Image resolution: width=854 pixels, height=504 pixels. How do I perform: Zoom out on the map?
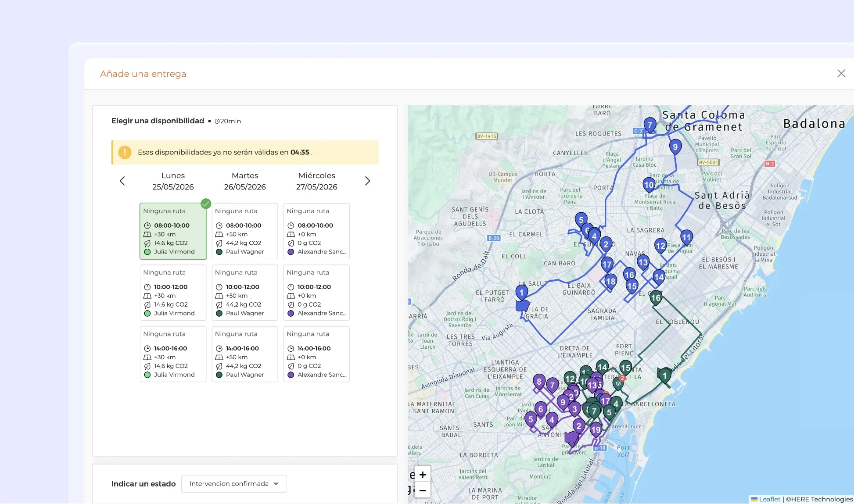point(423,490)
